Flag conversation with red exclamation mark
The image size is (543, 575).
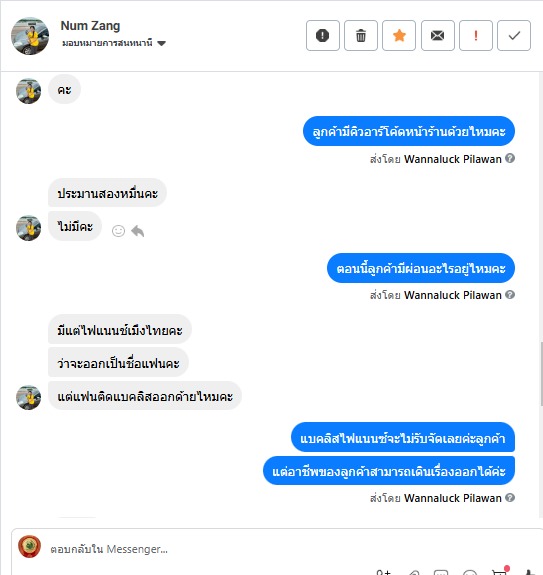click(x=476, y=36)
